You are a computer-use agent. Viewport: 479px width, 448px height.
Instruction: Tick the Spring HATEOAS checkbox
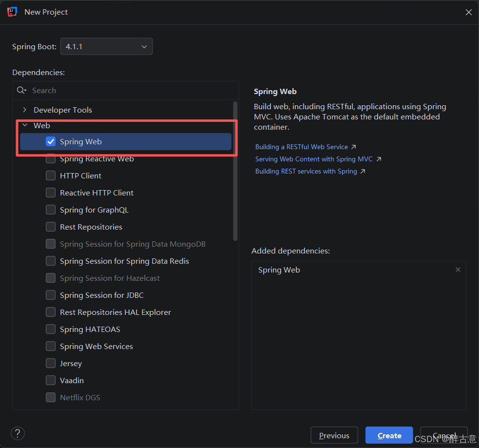pyautogui.click(x=51, y=329)
